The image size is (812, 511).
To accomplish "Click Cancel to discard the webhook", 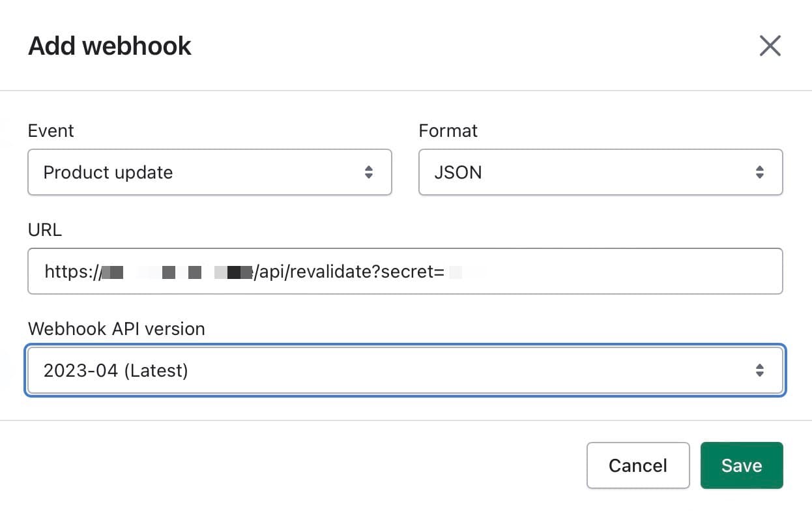I will 638,465.
